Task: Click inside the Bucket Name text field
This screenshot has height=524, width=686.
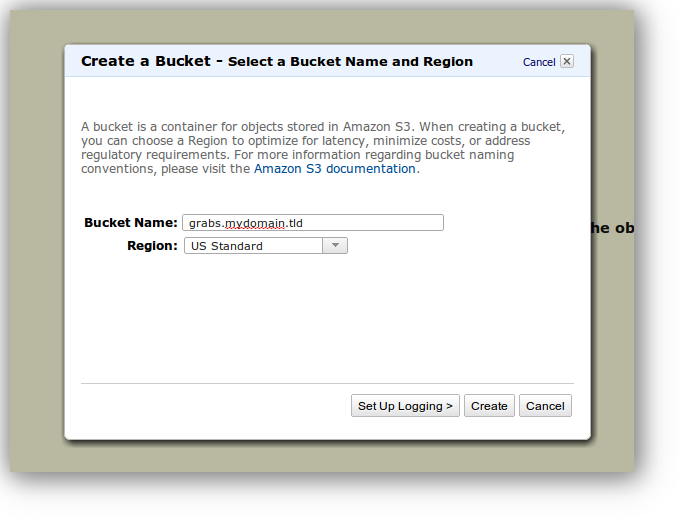Action: coord(370,223)
